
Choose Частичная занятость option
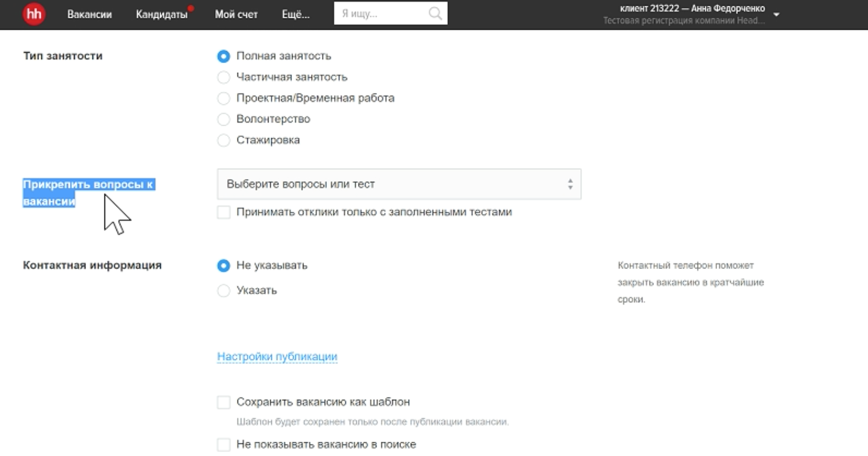pyautogui.click(x=224, y=77)
